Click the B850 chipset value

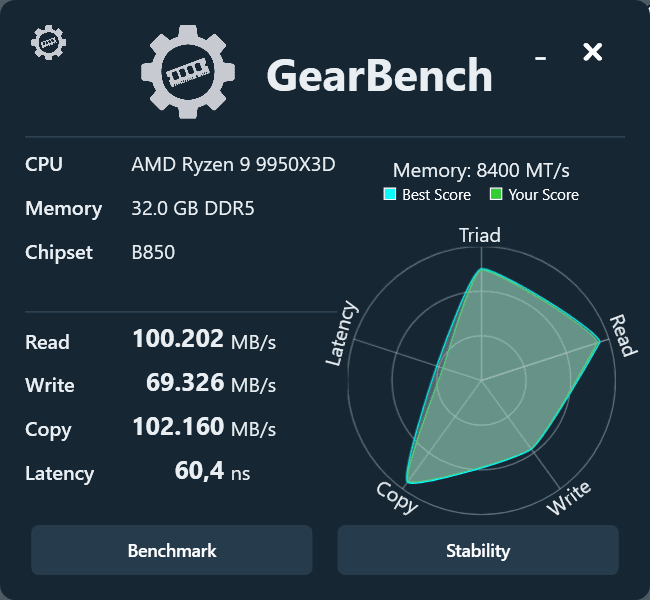[153, 252]
